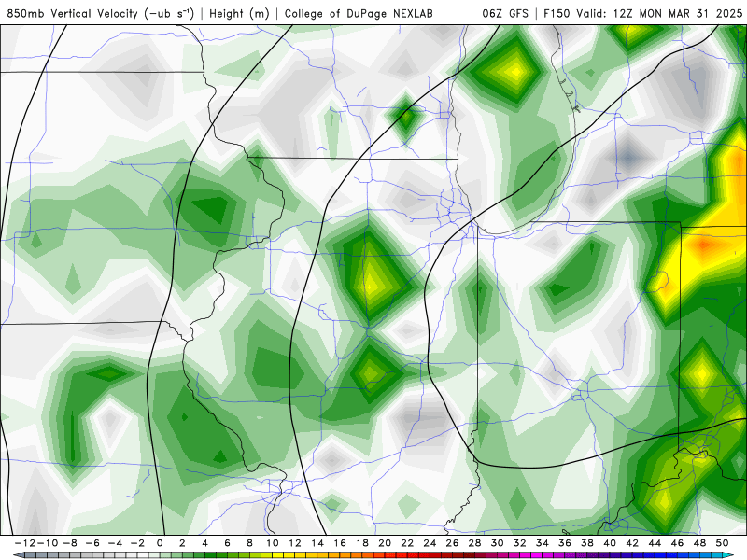Click the '50' value on the color scale

click(x=722, y=543)
